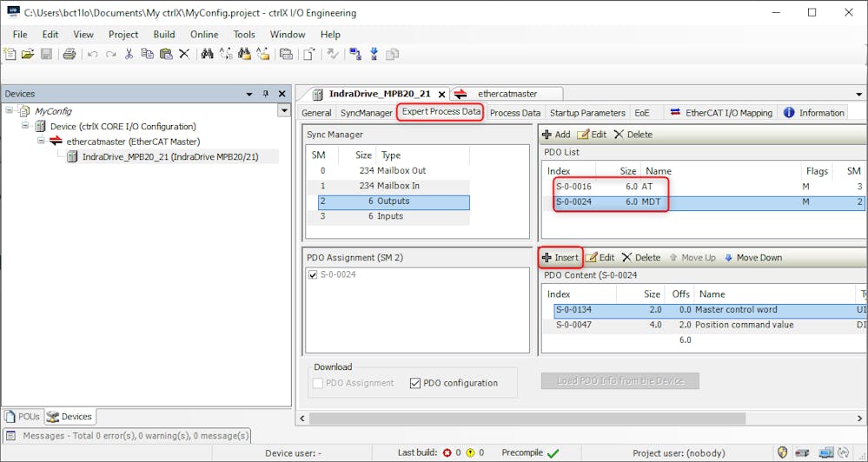This screenshot has height=462, width=868.
Task: Click the circular refresh icon in status bar
Action: tap(845, 452)
